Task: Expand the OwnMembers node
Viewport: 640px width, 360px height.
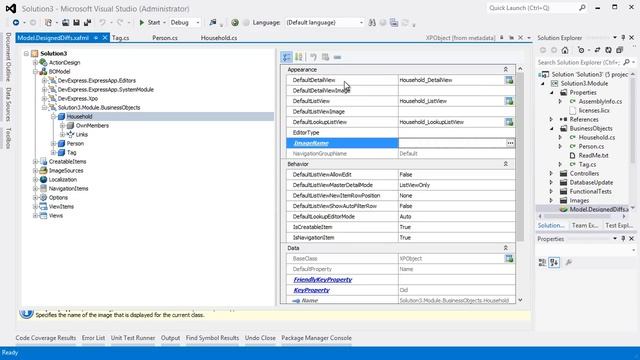Action: [x=62, y=126]
